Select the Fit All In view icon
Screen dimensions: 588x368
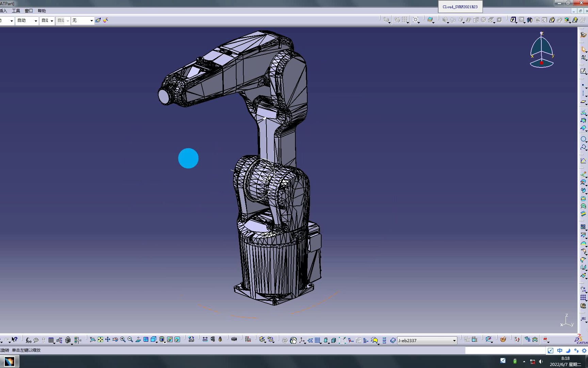coord(100,340)
